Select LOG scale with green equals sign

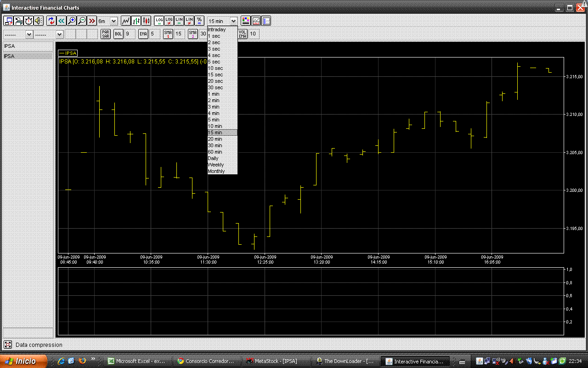pos(159,21)
